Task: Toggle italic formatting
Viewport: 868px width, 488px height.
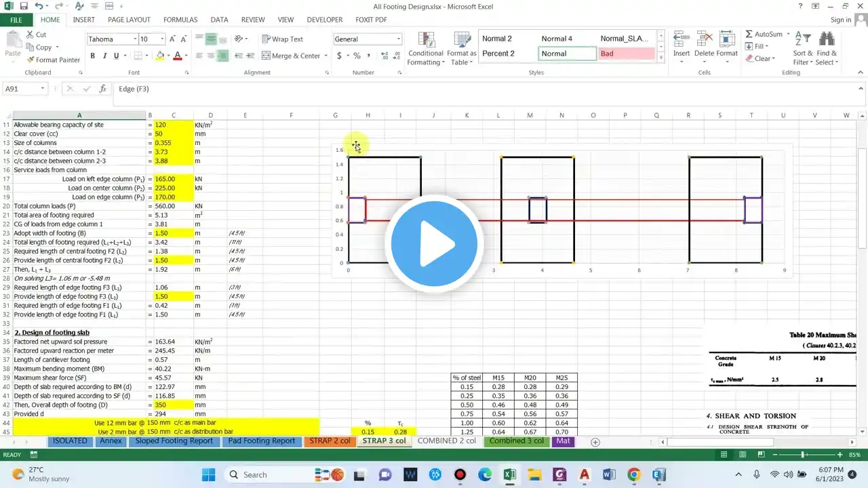Action: pos(104,56)
